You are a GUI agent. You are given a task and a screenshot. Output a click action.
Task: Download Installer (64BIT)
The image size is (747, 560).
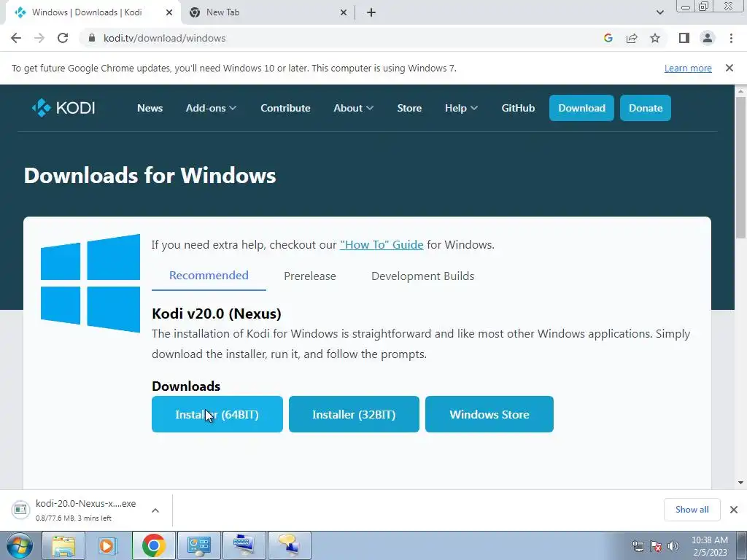point(217,414)
